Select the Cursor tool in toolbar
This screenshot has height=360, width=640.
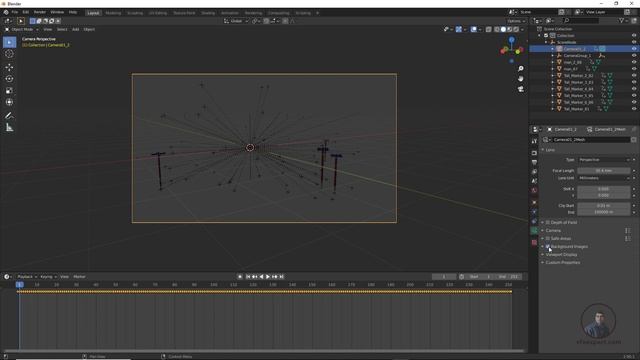(x=9, y=54)
